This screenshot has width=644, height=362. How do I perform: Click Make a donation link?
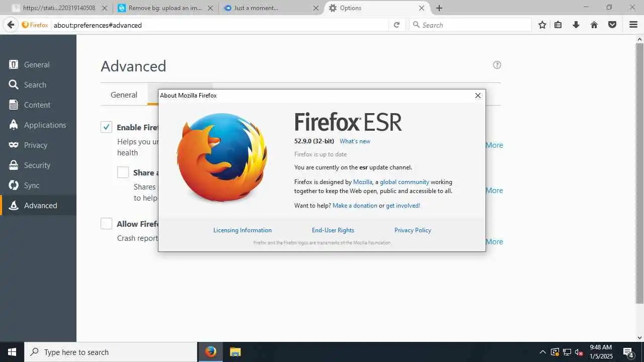coord(355,206)
